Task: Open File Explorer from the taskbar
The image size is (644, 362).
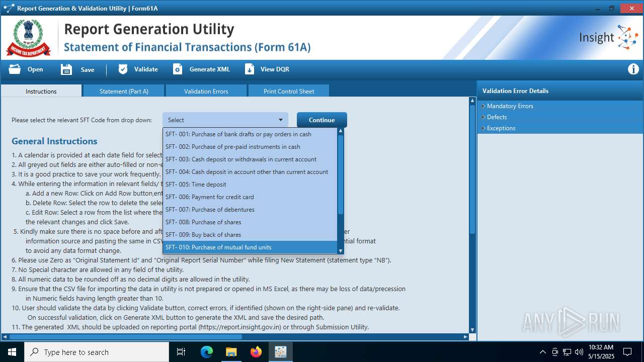Action: [x=231, y=352]
